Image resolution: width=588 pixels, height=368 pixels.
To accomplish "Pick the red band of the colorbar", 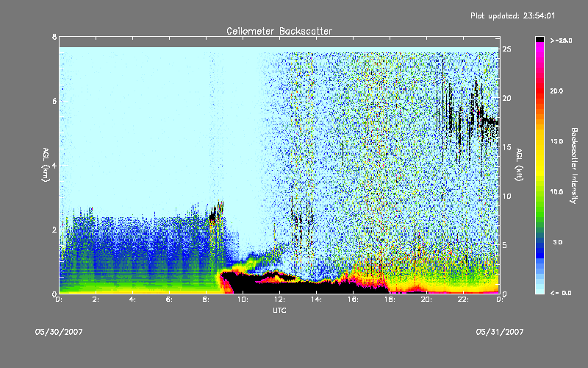I will 539,91.
